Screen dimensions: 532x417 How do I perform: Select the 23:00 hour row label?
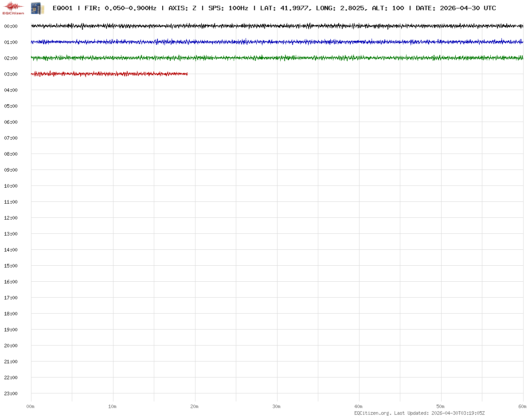11,393
